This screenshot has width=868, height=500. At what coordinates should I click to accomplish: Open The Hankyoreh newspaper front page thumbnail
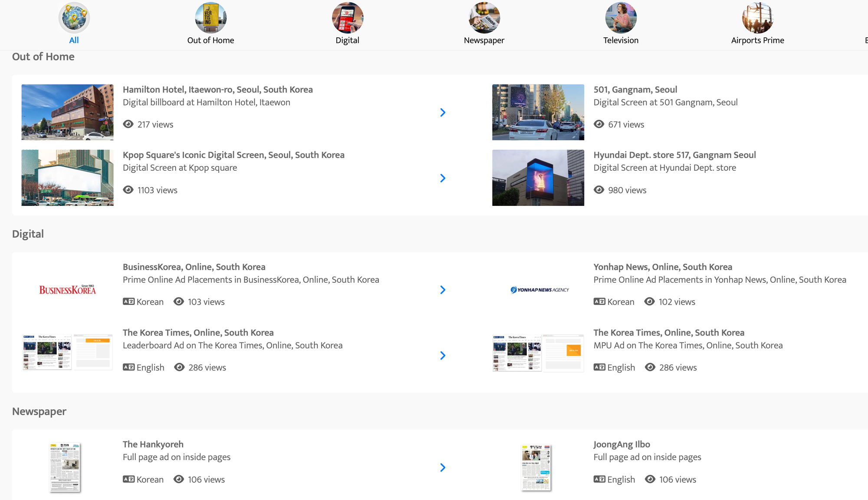65,467
